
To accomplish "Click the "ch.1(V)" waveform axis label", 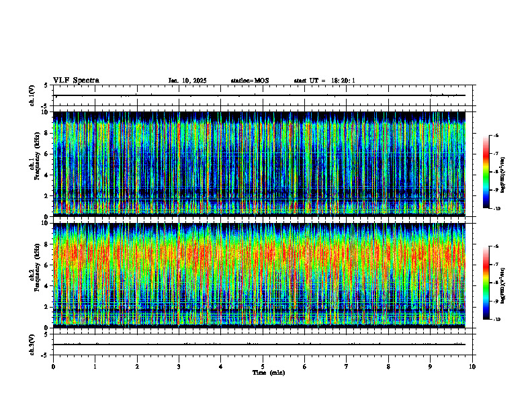I will tap(32, 95).
